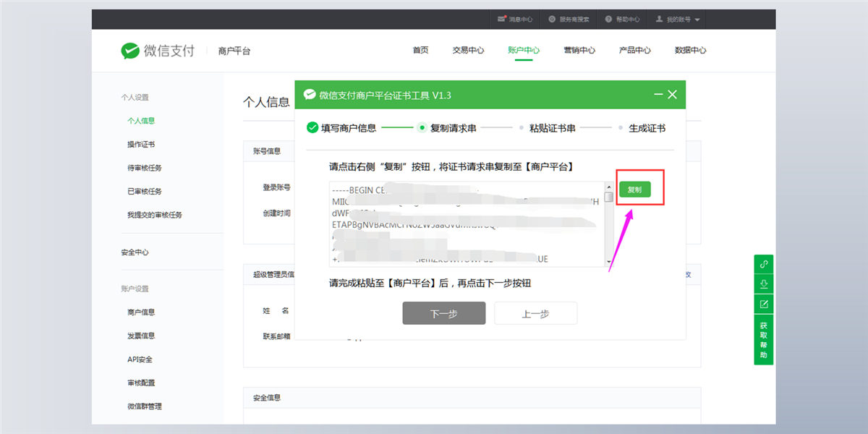
Task: Click the 生成证书 step label
Action: (647, 128)
